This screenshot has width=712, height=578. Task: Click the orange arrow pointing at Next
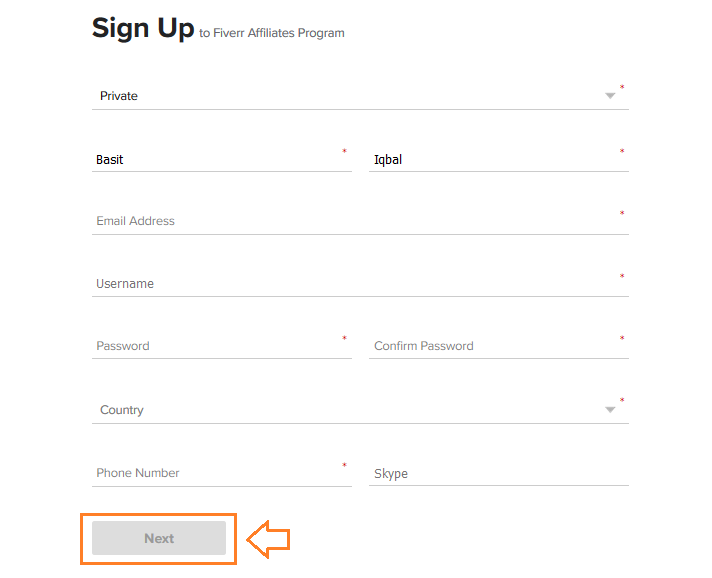[x=268, y=539]
